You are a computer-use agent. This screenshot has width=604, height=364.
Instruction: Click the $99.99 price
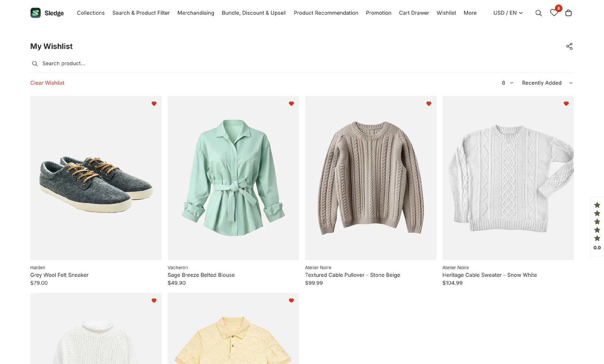(x=314, y=283)
